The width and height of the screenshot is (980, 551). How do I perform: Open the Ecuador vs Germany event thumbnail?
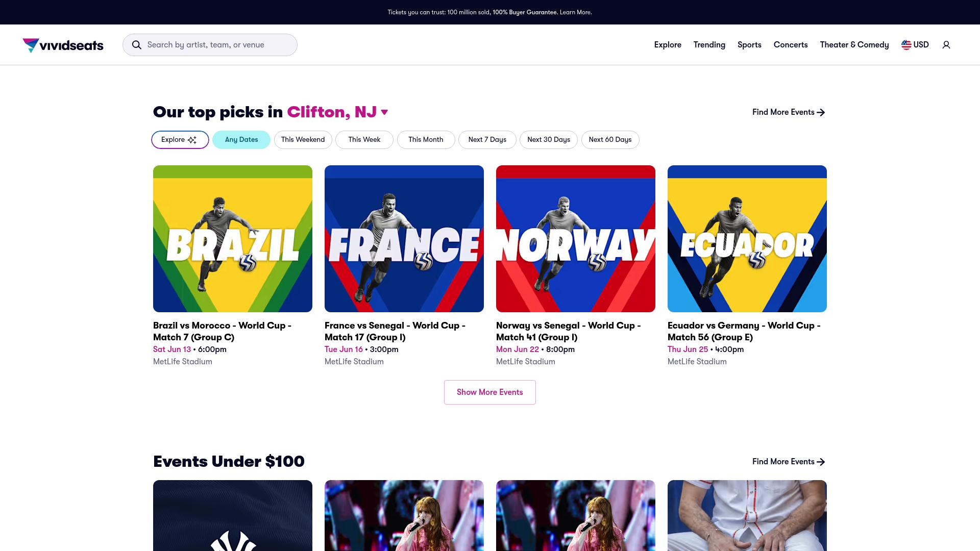click(x=747, y=239)
